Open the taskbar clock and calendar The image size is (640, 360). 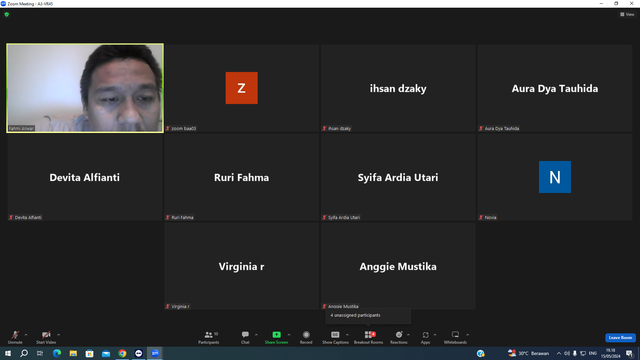coord(611,353)
